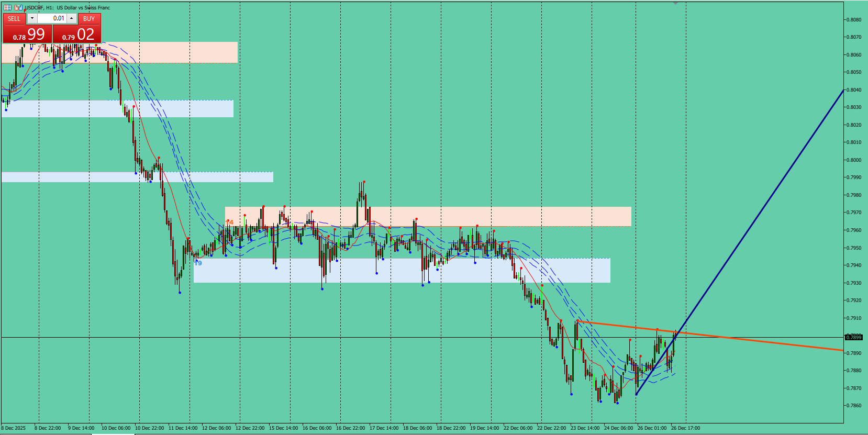Click the 0.78 99 bid price tile

click(x=28, y=34)
